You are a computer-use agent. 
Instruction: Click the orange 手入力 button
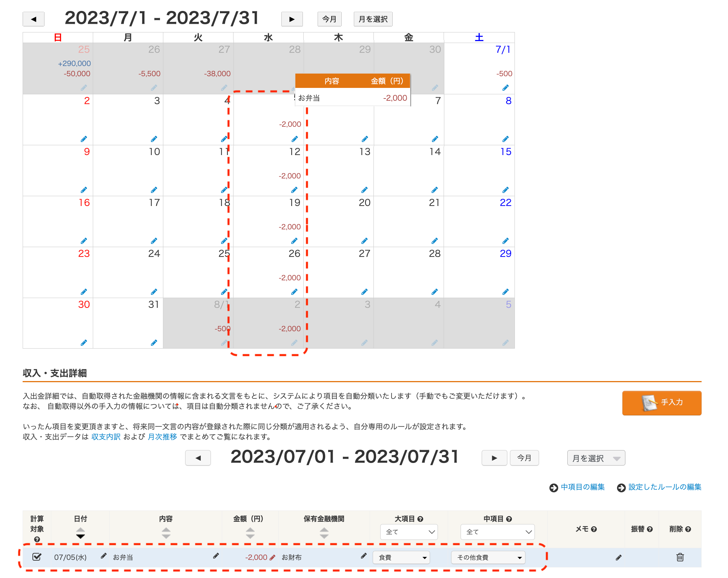coord(662,403)
